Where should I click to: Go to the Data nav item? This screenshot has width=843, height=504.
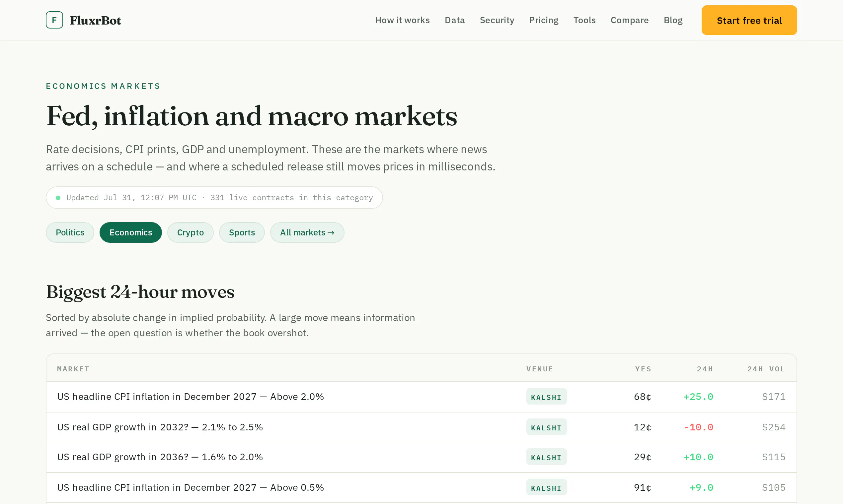[455, 20]
